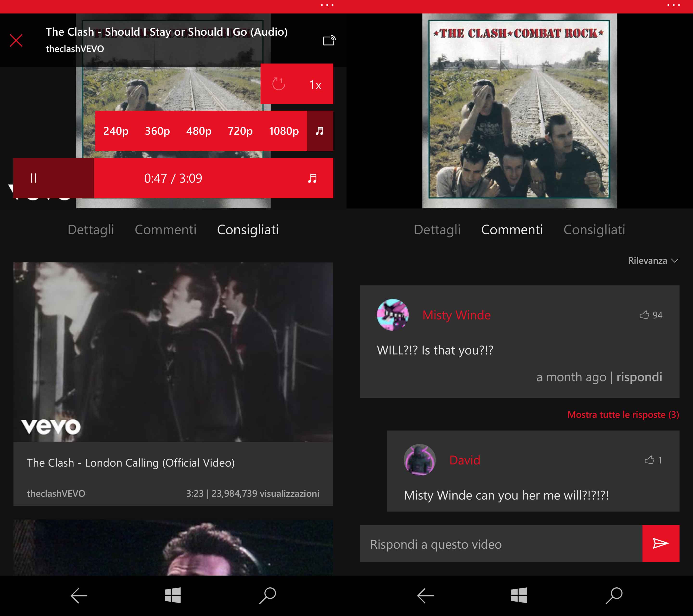The width and height of the screenshot is (693, 616).
Task: Open the Rilevanza sort dropdown
Action: pos(653,260)
